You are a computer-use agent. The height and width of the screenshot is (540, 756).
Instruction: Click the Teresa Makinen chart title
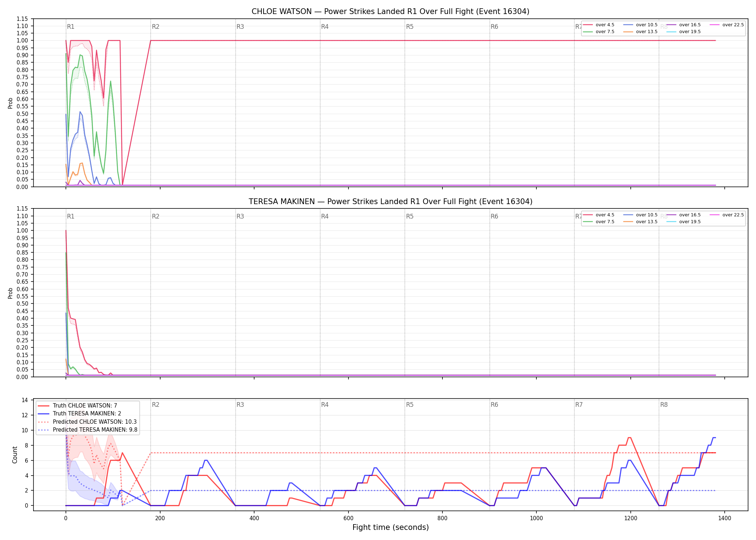391,202
